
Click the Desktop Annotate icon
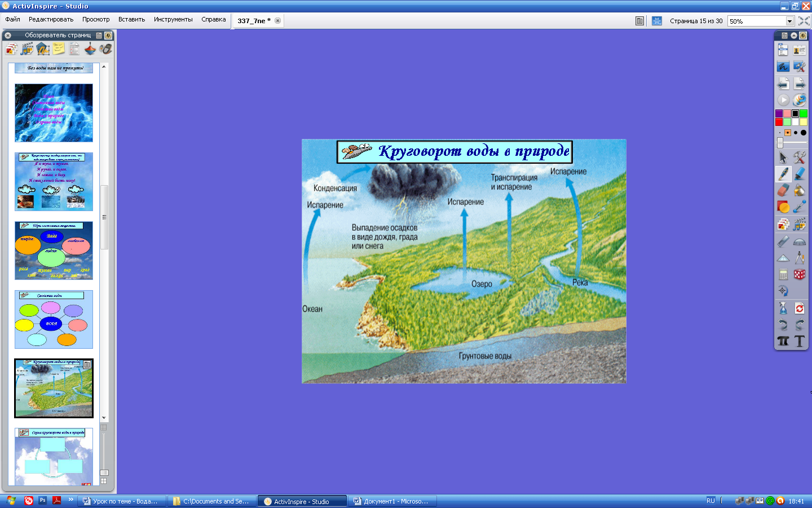tap(783, 67)
